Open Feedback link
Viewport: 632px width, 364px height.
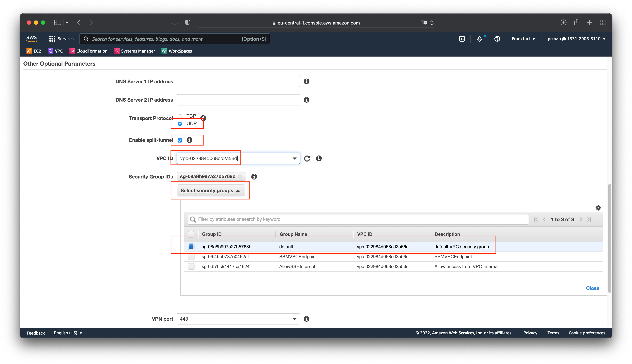[36, 333]
